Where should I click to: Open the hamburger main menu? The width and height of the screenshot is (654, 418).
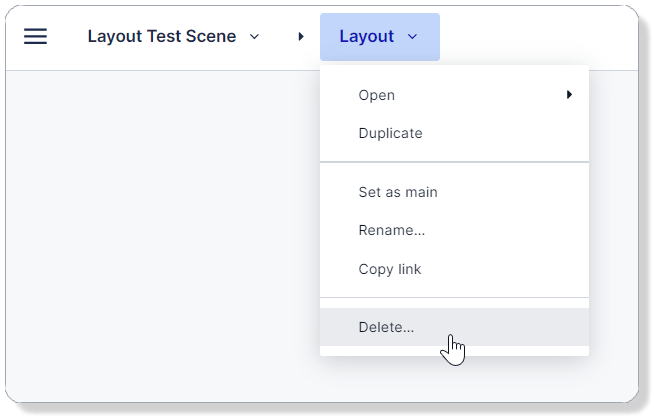pos(35,37)
